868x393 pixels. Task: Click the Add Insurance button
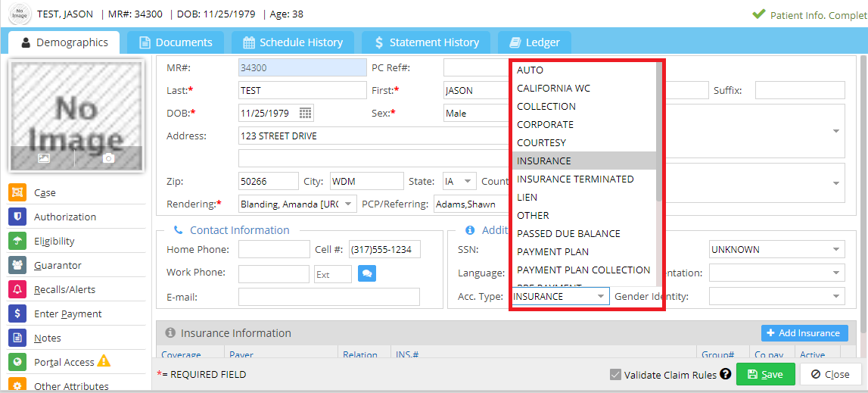[x=804, y=333]
